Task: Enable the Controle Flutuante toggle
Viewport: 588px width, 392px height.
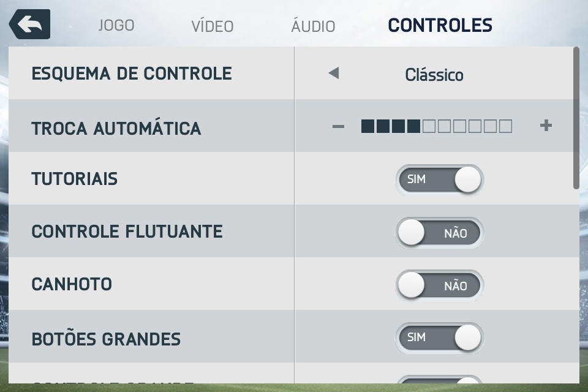Action: [439, 233]
